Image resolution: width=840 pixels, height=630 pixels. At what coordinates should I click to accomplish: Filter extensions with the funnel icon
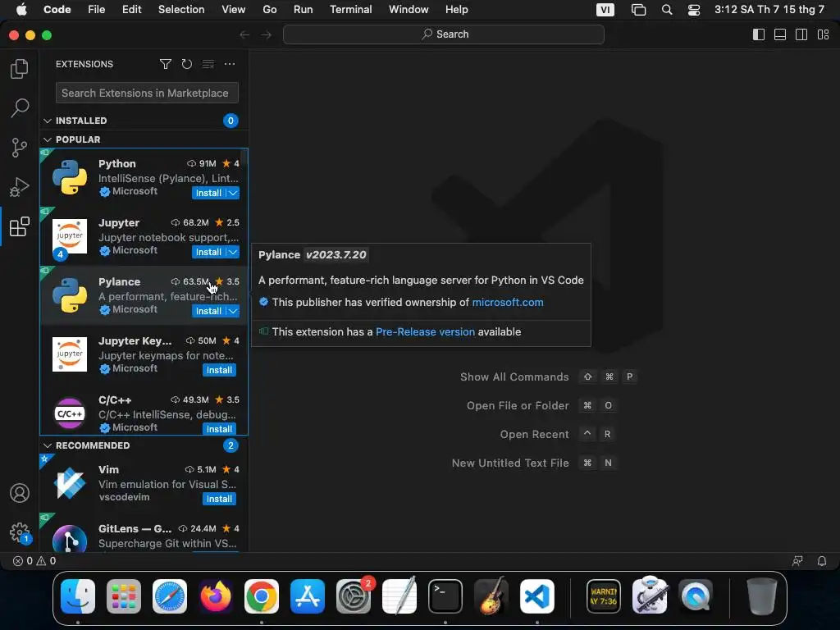[x=166, y=64]
